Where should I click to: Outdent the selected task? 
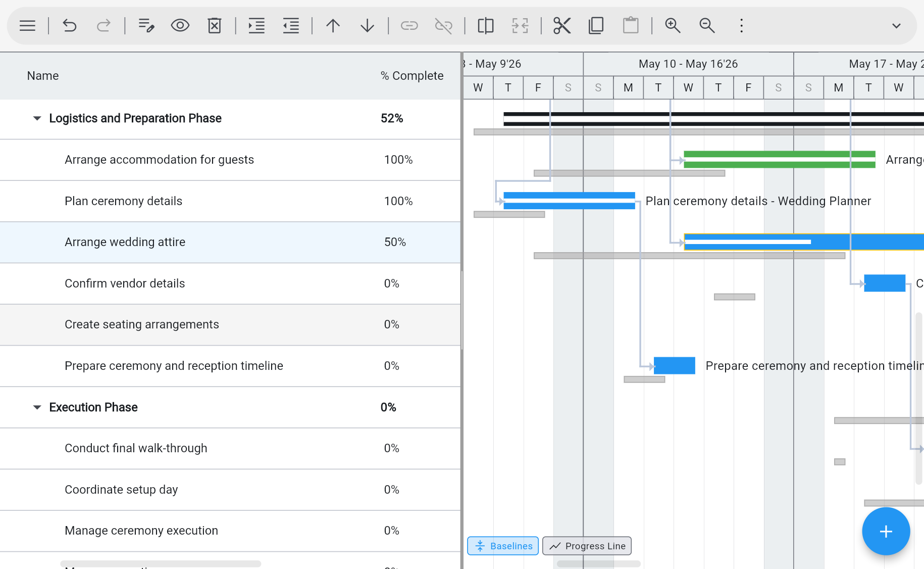coord(291,25)
